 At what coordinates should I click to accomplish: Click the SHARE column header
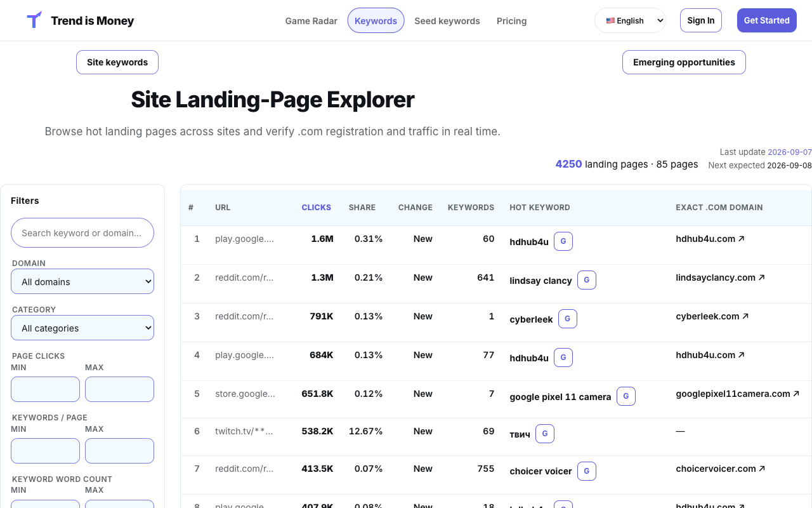[362, 208]
